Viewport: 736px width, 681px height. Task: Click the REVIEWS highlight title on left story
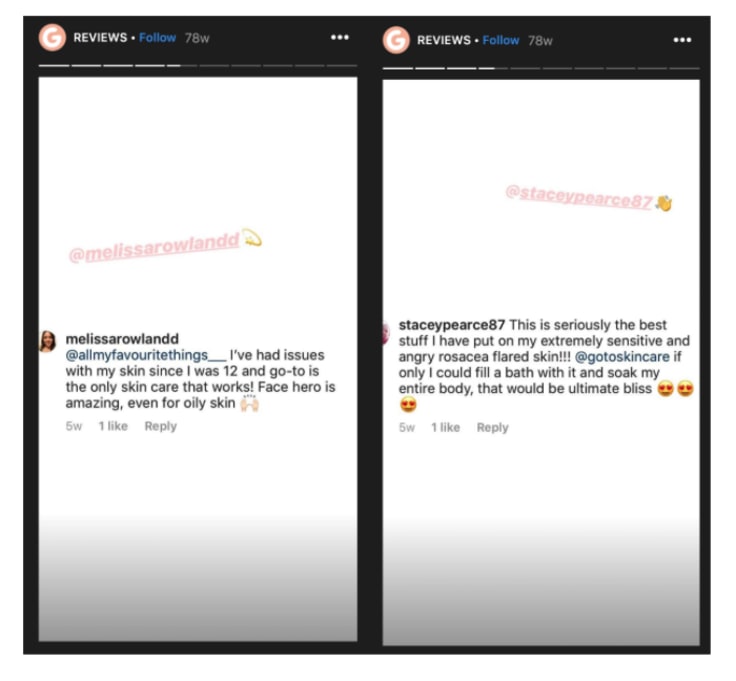100,38
